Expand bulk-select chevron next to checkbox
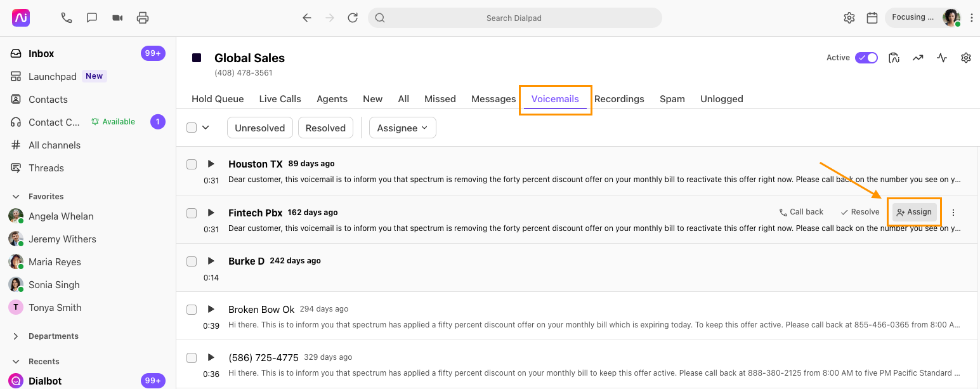980x389 pixels. (206, 128)
